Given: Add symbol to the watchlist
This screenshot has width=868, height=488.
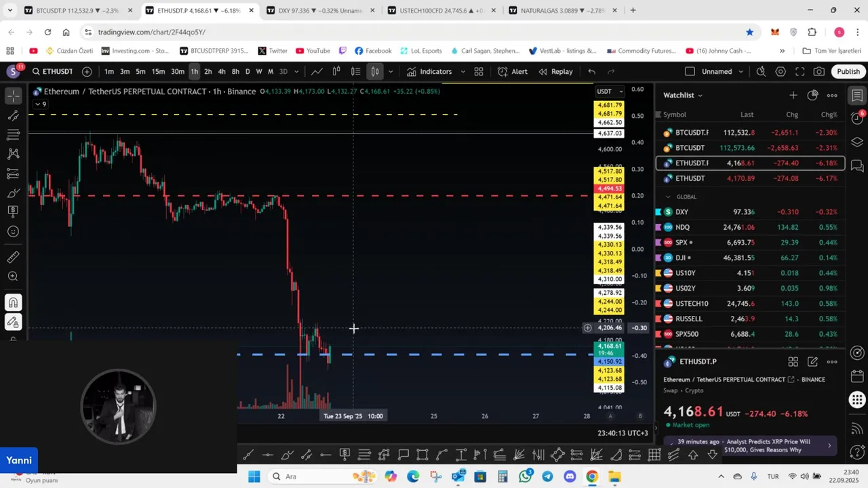Looking at the screenshot, I should pos(793,95).
